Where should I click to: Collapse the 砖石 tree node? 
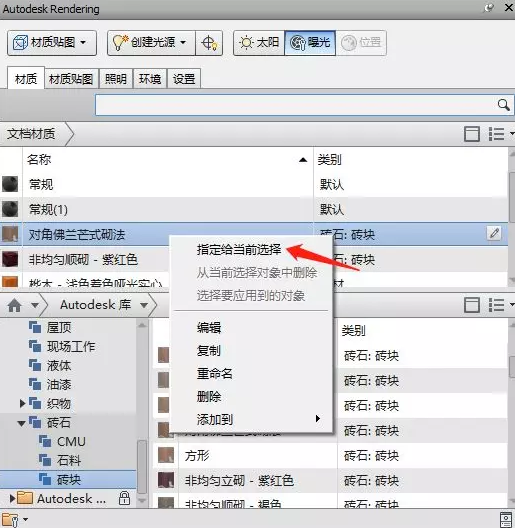point(22,423)
